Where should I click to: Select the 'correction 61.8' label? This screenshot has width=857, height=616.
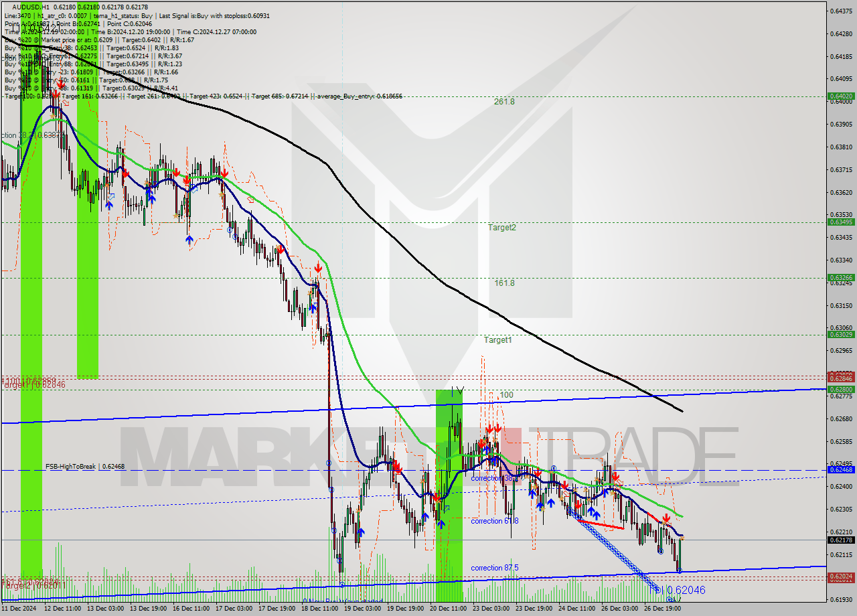495,521
